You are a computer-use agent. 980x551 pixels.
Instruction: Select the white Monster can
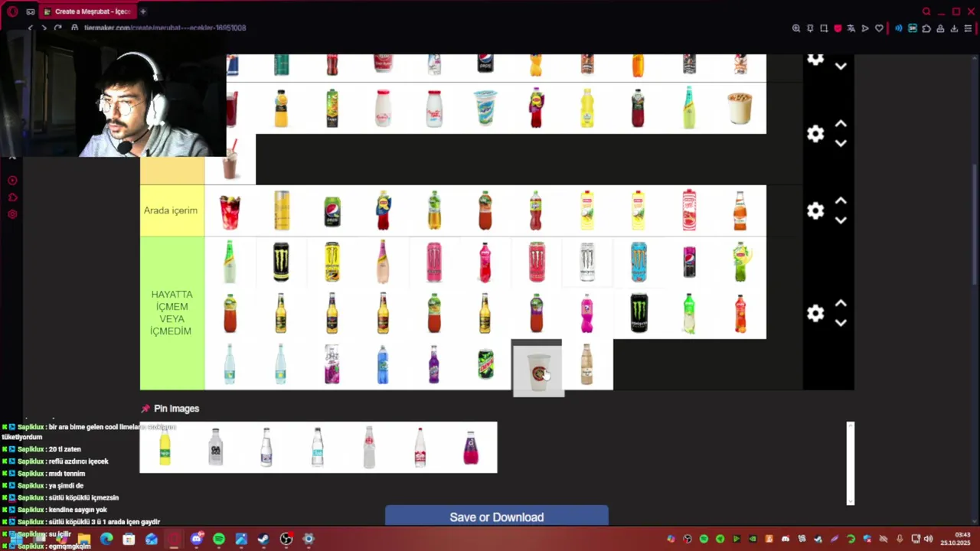coord(587,262)
